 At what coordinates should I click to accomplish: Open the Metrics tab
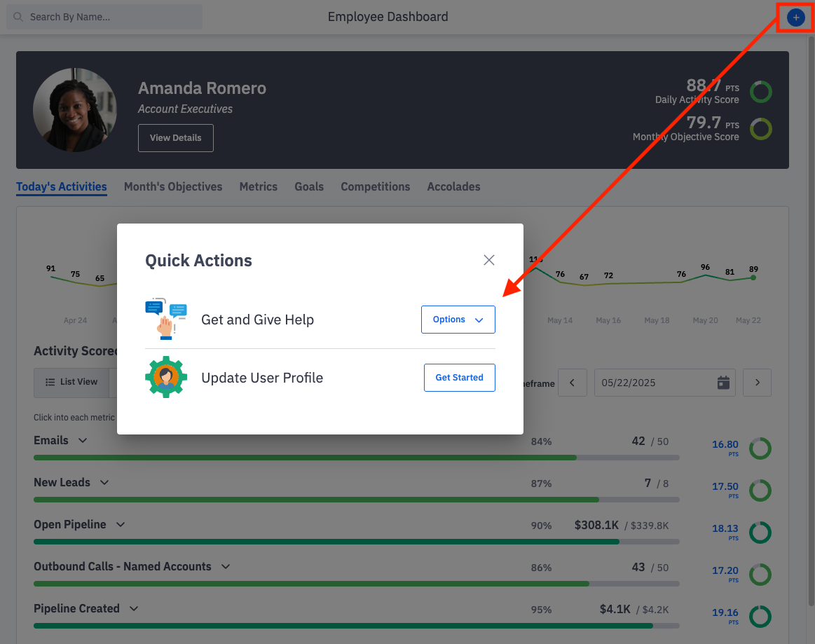[259, 186]
